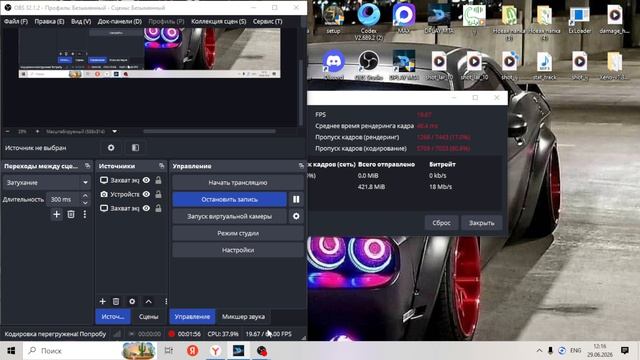Open more options in Источники toolbar
Image resolution: width=640 pixels, height=360 pixels.
165,301
